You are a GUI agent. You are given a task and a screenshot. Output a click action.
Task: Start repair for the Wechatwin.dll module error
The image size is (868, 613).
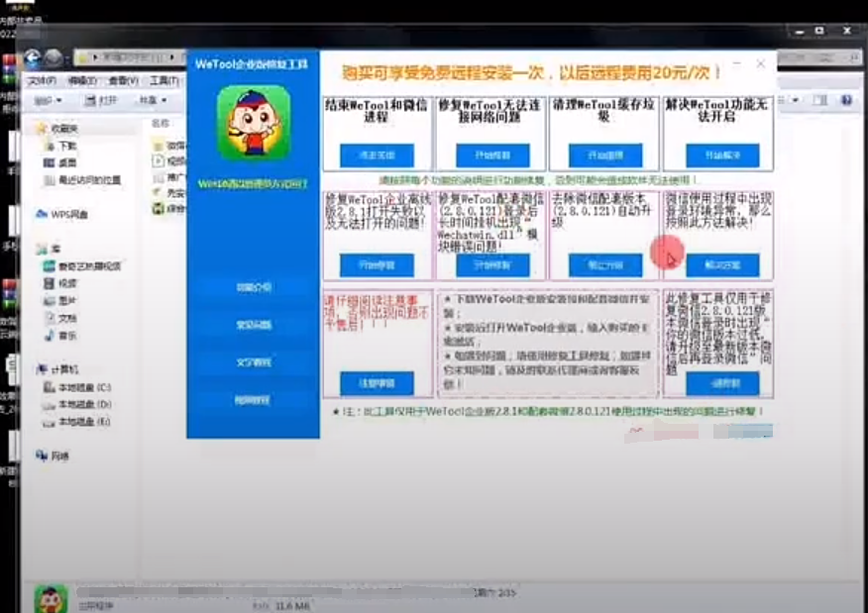point(492,265)
